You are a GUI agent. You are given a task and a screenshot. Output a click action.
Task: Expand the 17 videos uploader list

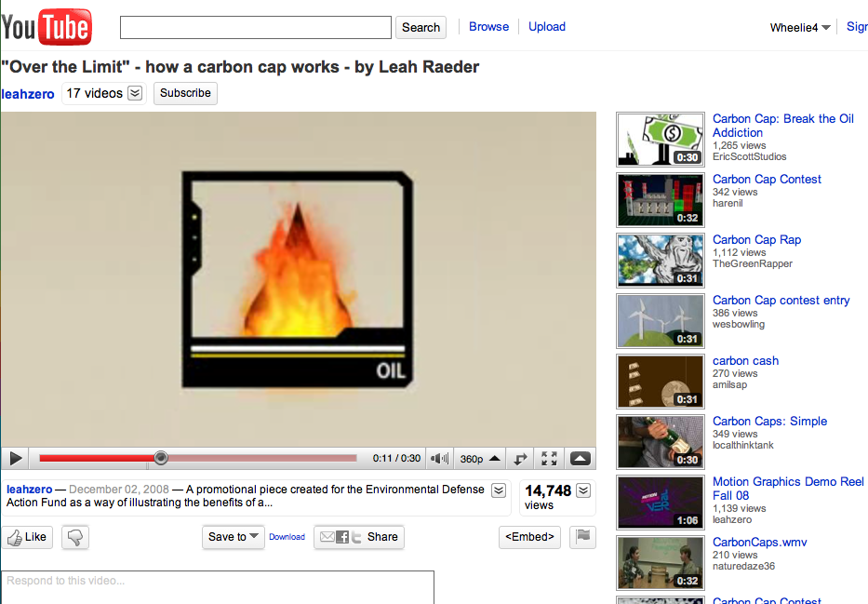(135, 93)
